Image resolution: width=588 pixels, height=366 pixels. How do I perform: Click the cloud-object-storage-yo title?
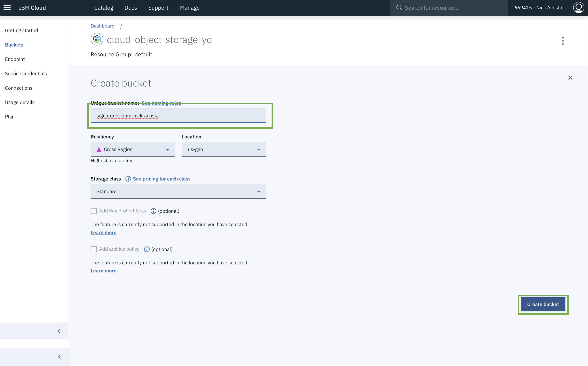(159, 40)
